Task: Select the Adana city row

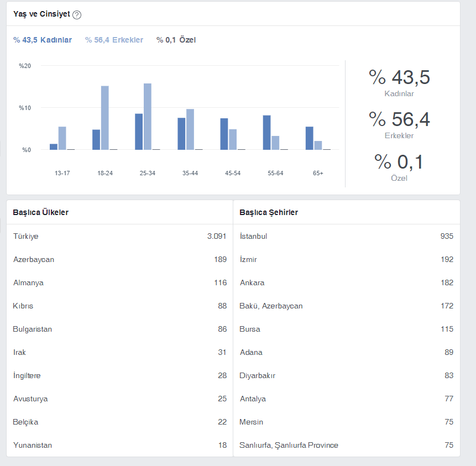Action: (347, 353)
